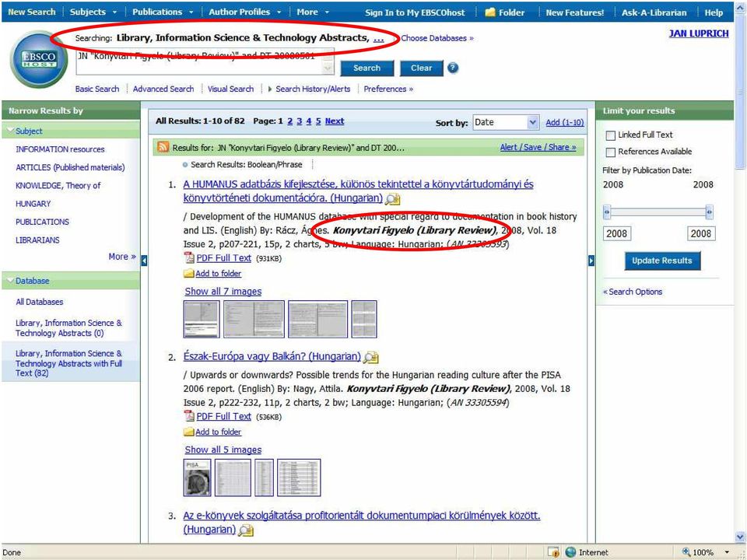
Task: Open New Features! menu item
Action: point(574,13)
